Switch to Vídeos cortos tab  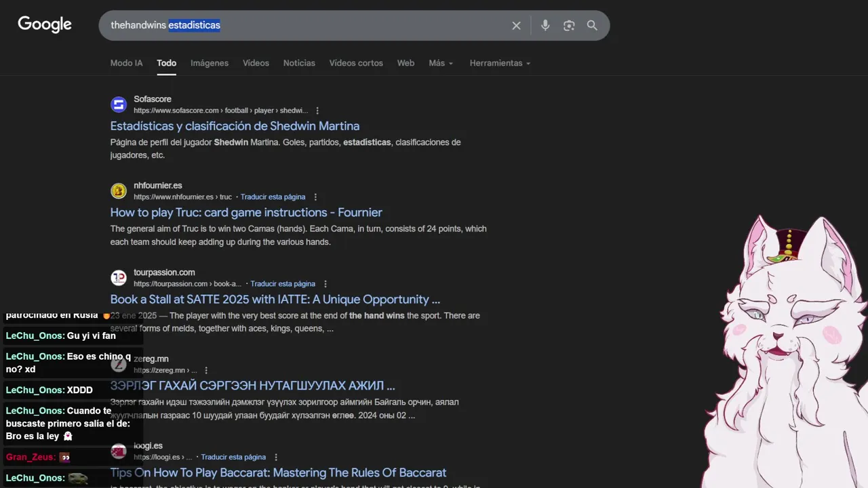click(x=356, y=63)
